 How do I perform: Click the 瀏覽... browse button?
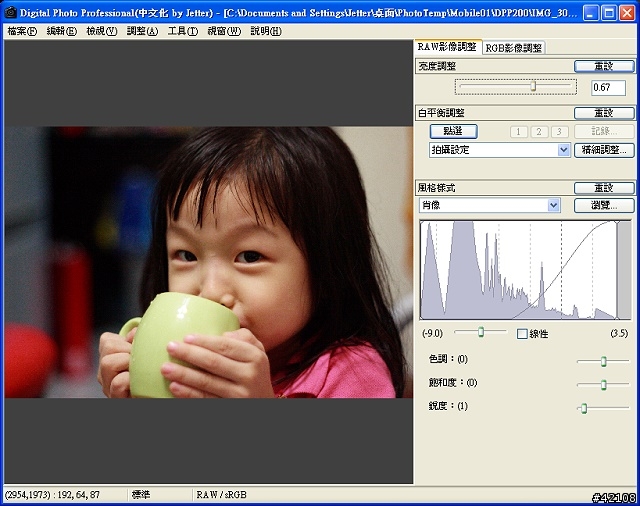(x=604, y=205)
